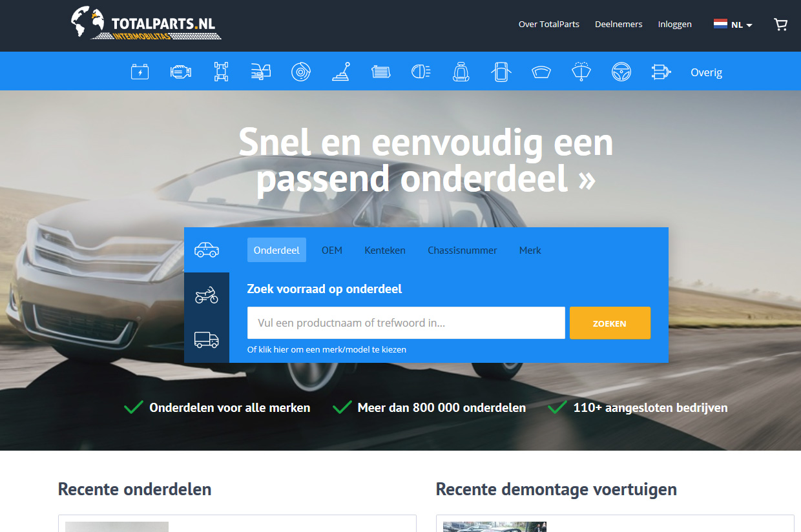Open the shopping cart
This screenshot has height=532, width=801.
pyautogui.click(x=781, y=25)
